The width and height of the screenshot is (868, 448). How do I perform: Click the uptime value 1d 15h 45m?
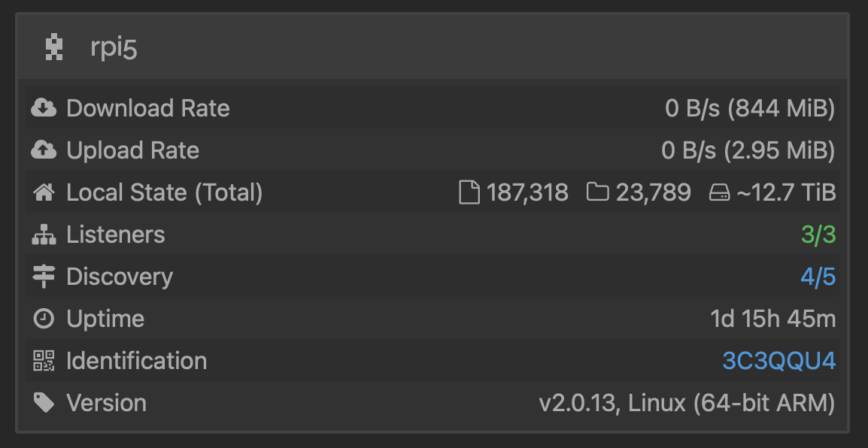tap(773, 319)
